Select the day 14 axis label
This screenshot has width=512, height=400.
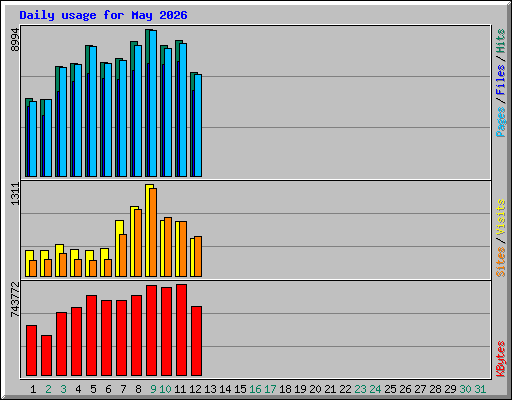tap(225, 389)
